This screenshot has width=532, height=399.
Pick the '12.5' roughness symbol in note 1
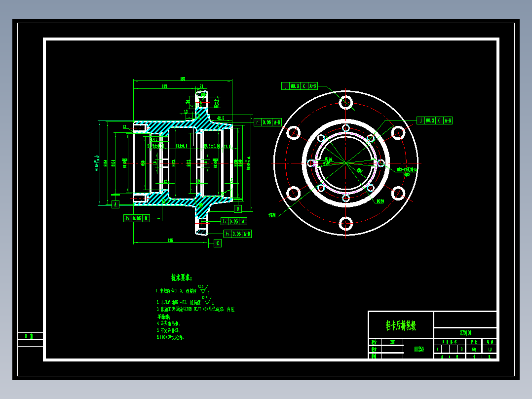click(x=203, y=289)
